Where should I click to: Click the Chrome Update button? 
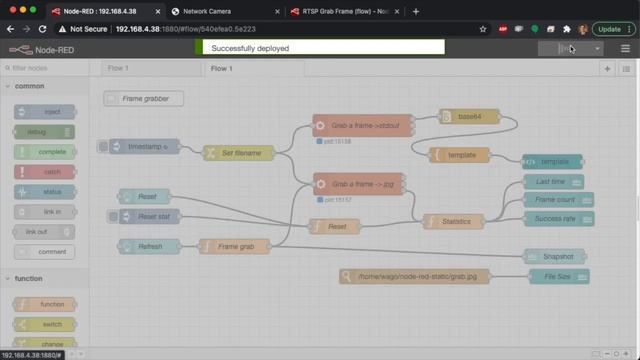(x=610, y=29)
